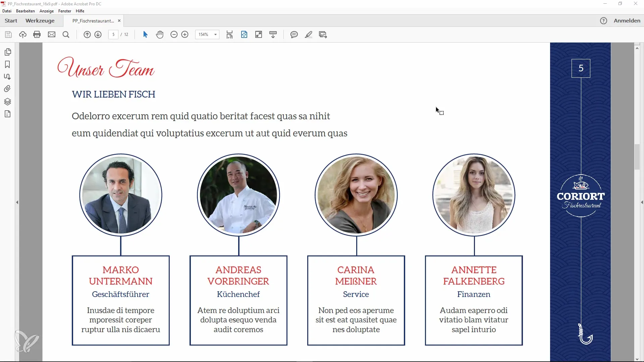The width and height of the screenshot is (644, 362).
Task: Close the PP_Fischrestaurant document tab
Action: [x=119, y=21]
